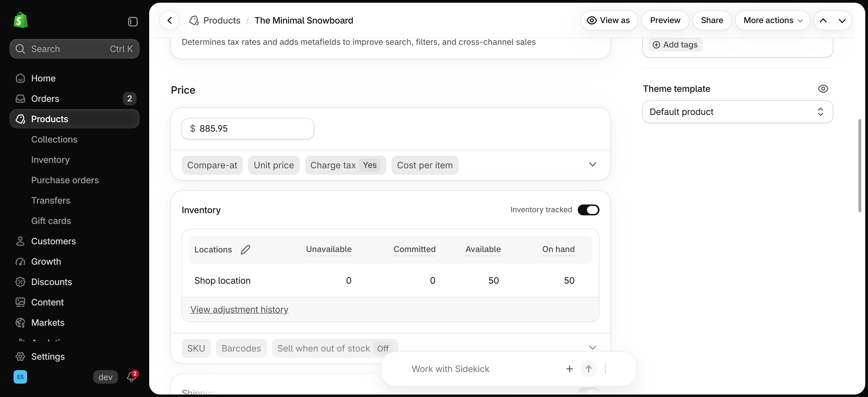Click the SKU chip
868x397 pixels.
click(x=196, y=348)
